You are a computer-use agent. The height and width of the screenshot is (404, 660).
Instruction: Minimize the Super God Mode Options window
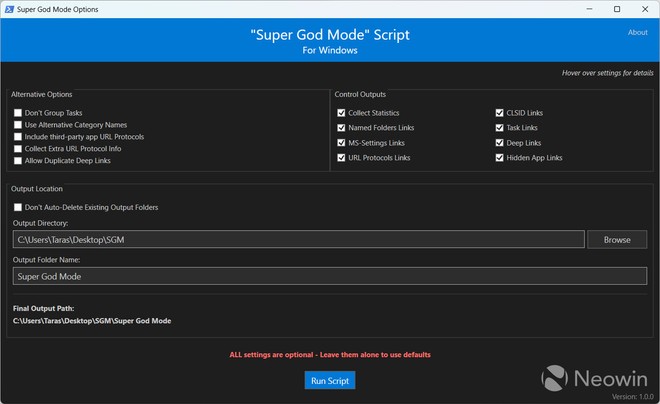tap(589, 9)
